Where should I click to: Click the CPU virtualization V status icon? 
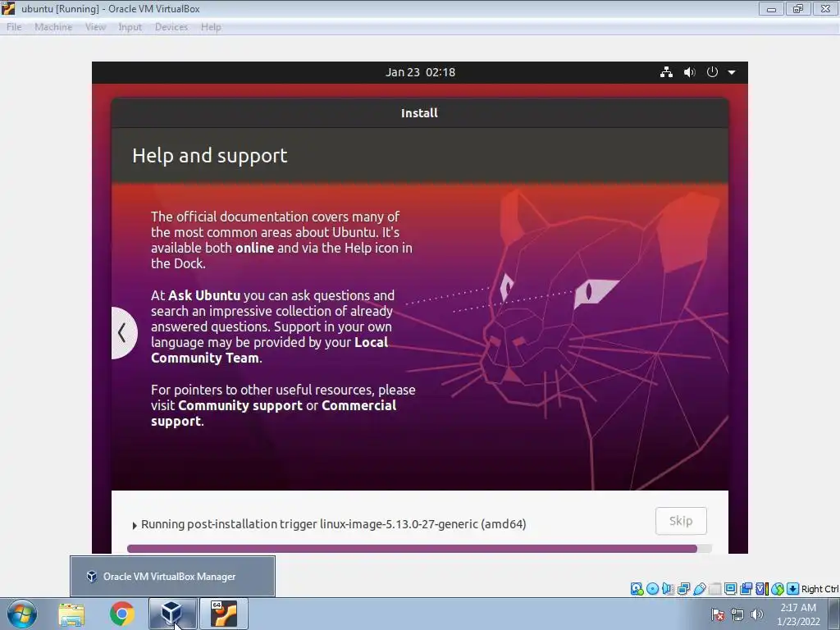762,589
